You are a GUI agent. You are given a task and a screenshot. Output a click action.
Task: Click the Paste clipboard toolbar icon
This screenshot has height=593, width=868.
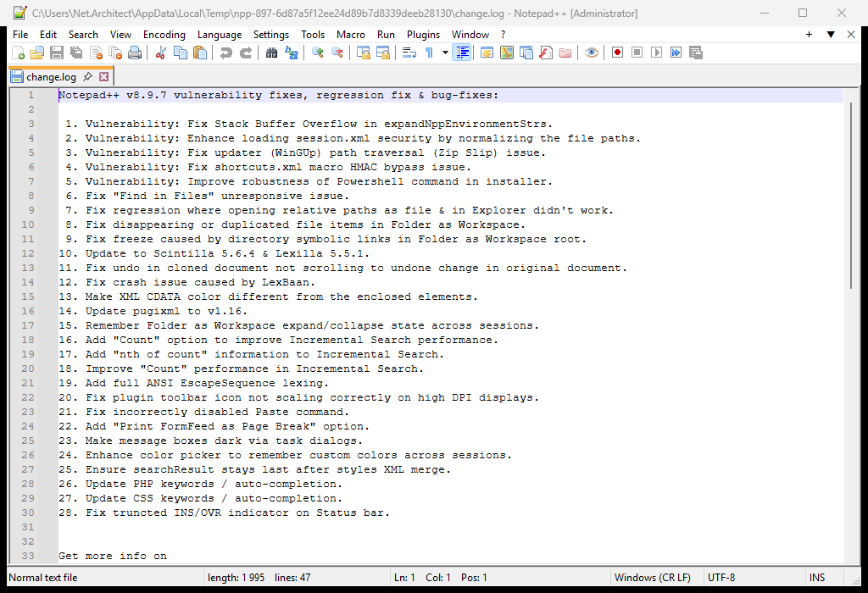click(200, 53)
